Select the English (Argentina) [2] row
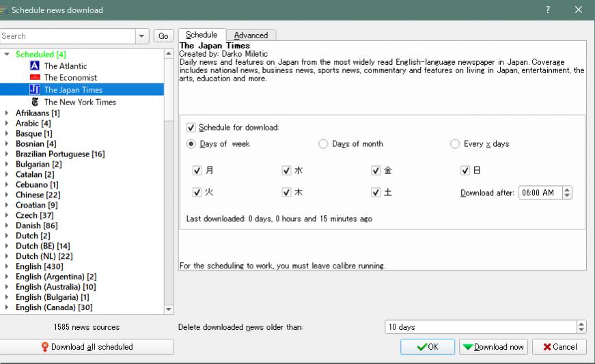Image resolution: width=595 pixels, height=364 pixels. pos(56,277)
